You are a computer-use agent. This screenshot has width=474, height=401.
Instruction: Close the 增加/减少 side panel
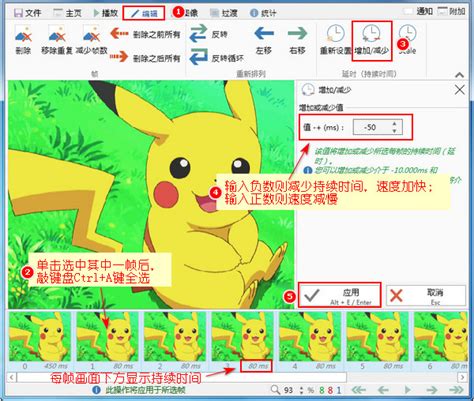[x=460, y=89]
